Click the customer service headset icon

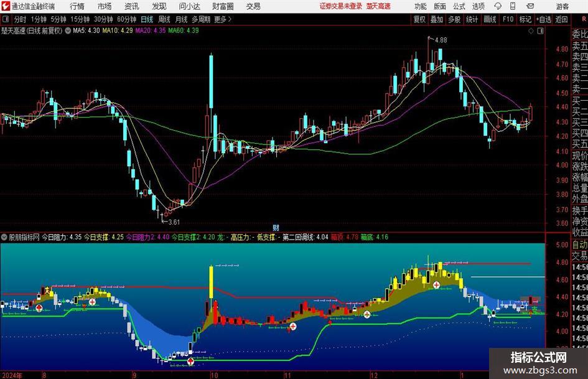coord(498,6)
